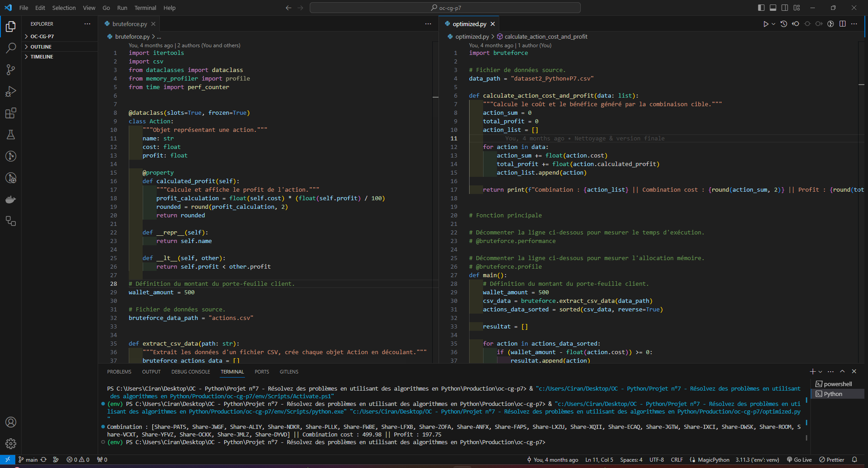The image size is (868, 468).
Task: Switch to the PROBLEMS panel tab
Action: point(119,372)
